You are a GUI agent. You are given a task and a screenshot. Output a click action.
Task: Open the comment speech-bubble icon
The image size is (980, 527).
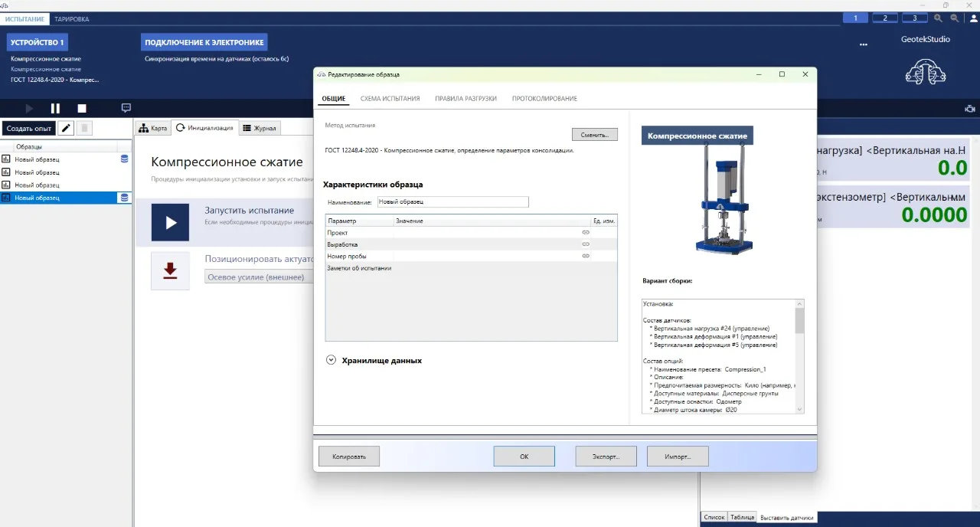click(126, 108)
